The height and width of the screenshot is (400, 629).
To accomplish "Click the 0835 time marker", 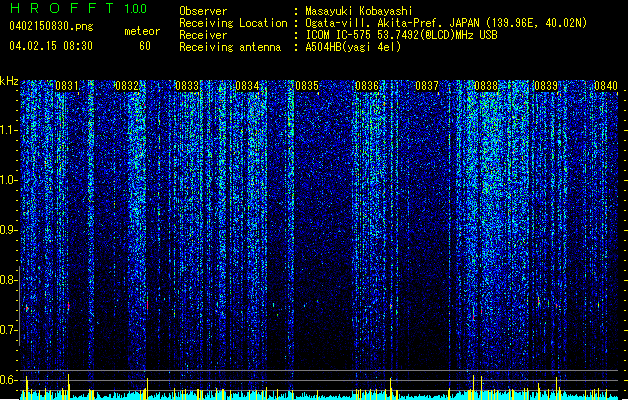I will (x=307, y=86).
